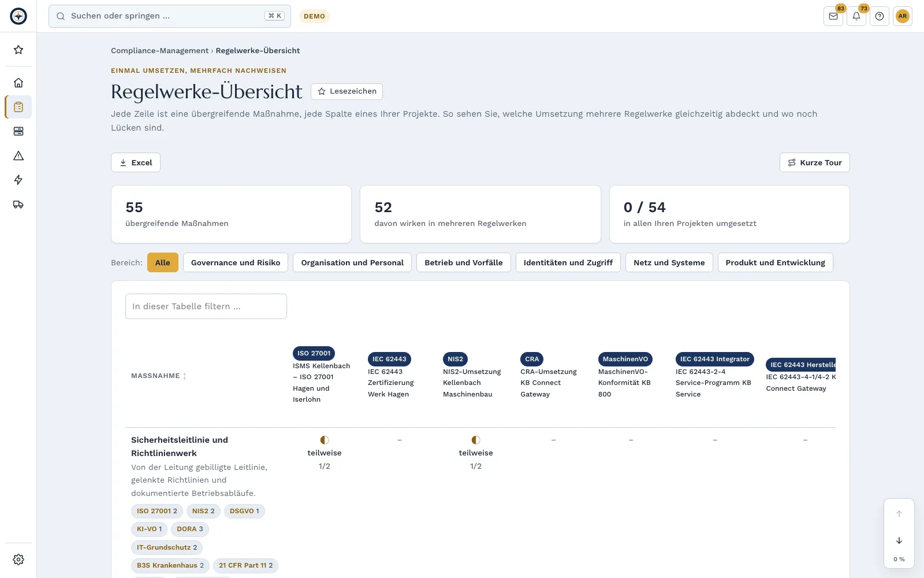Screen dimensions: 924x578
Task: Click the NIS2 column header badge
Action: coord(455,359)
